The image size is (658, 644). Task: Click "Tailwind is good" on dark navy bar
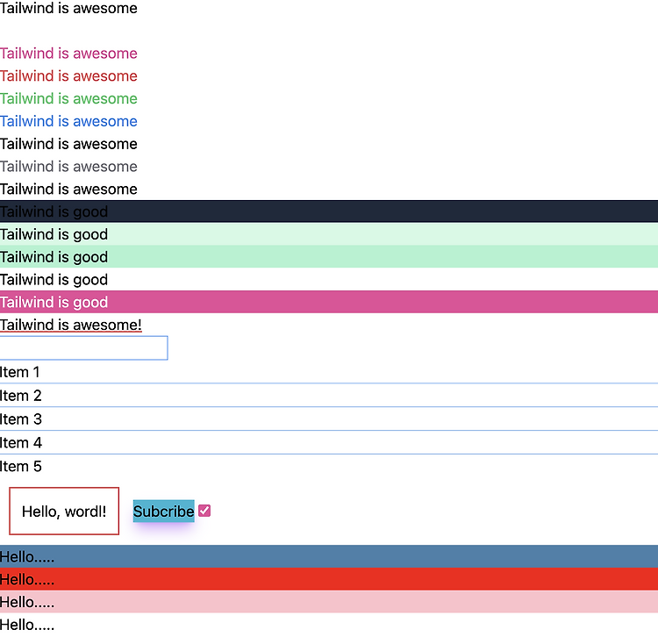(x=54, y=211)
